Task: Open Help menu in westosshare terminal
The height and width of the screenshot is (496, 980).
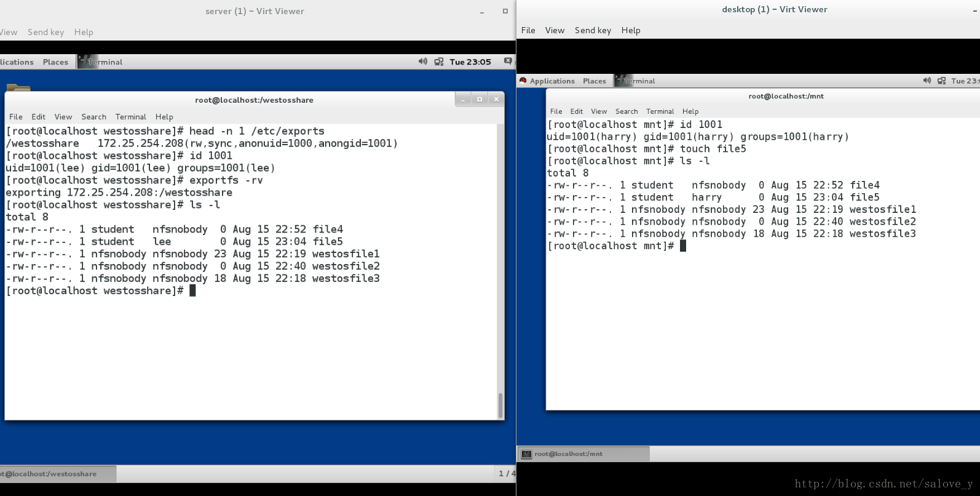Action: click(x=164, y=116)
